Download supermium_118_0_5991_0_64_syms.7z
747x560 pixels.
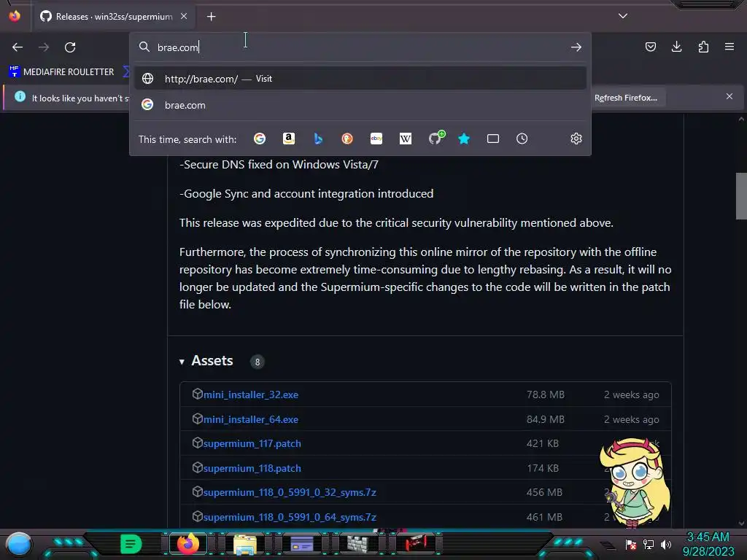pos(290,517)
